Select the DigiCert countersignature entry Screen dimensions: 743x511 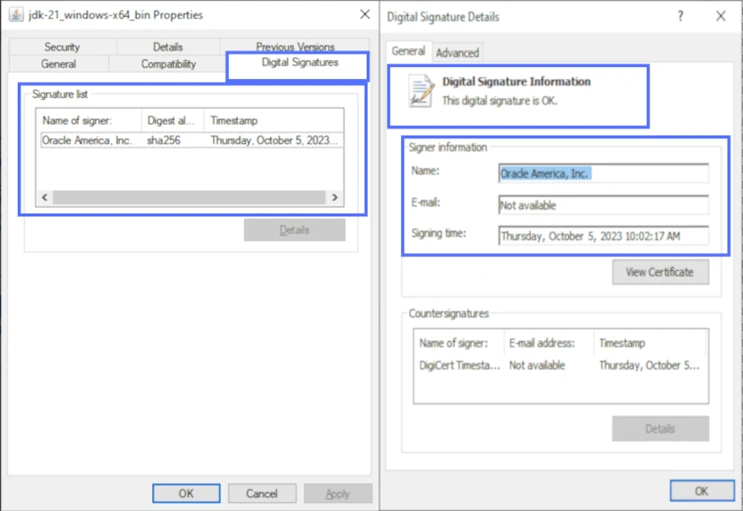[459, 366]
